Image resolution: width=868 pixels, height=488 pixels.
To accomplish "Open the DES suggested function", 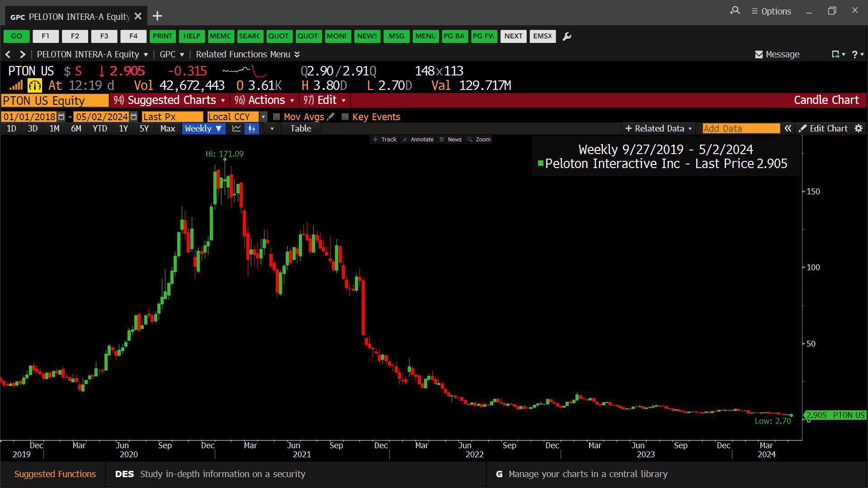I will pyautogui.click(x=210, y=474).
